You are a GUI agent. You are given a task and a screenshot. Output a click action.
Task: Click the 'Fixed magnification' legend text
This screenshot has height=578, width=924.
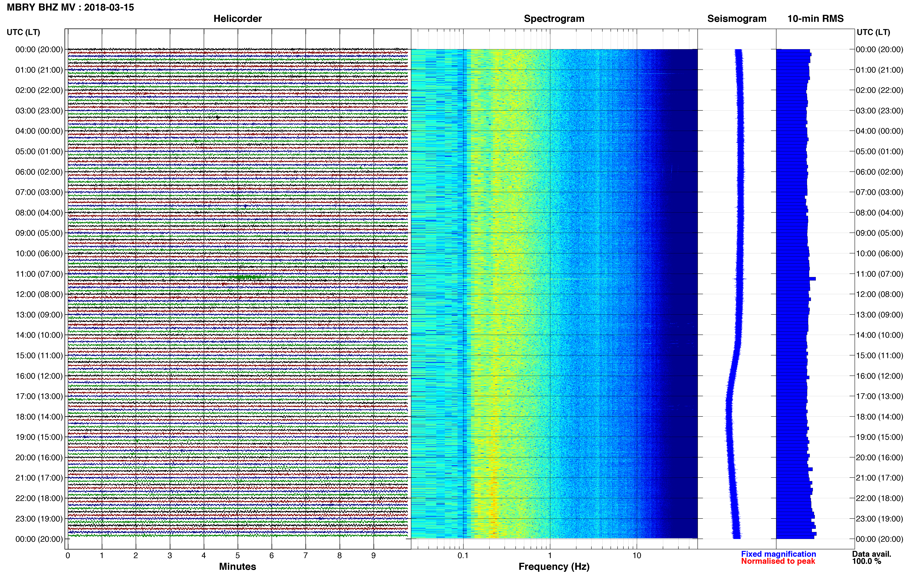tap(778, 554)
